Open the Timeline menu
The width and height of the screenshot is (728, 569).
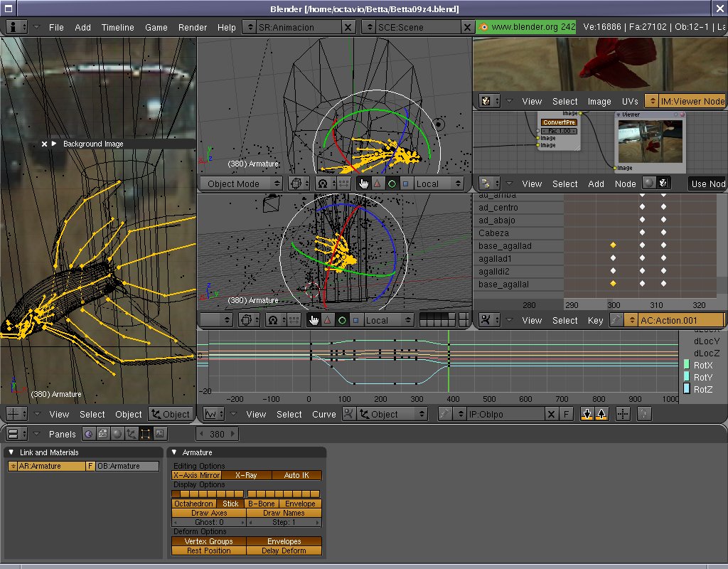pyautogui.click(x=117, y=27)
